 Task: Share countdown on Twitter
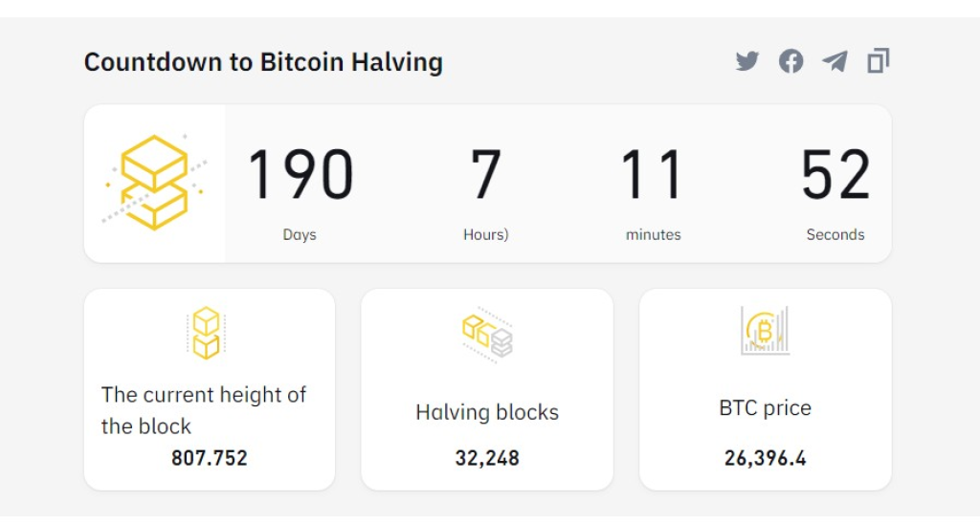click(x=746, y=61)
